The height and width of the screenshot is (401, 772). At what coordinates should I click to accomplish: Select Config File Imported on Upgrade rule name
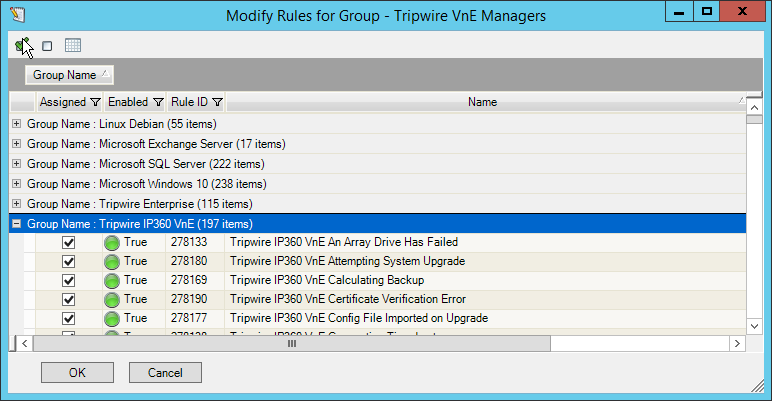[359, 318]
